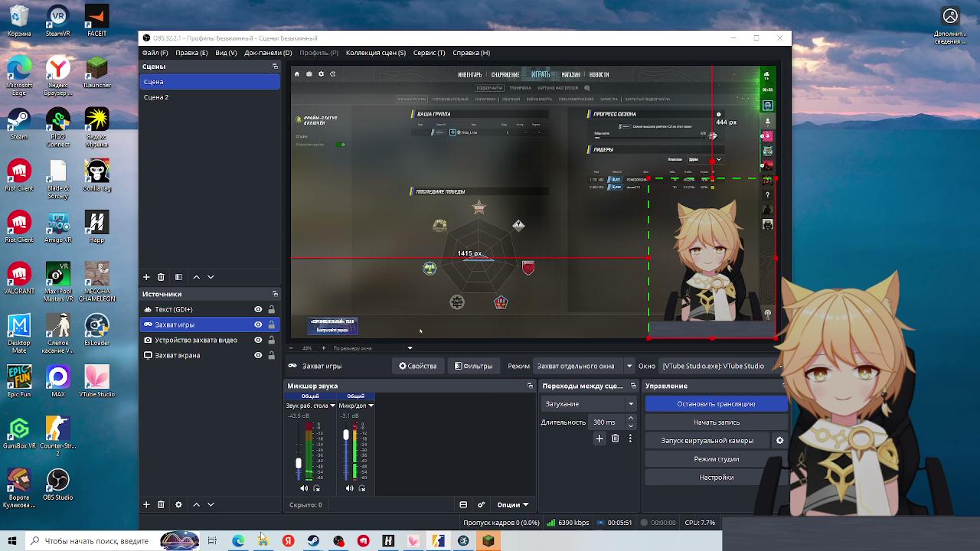Toggle lock on Текст (GDI+) source
Screen dimensions: 980x551
click(271, 309)
